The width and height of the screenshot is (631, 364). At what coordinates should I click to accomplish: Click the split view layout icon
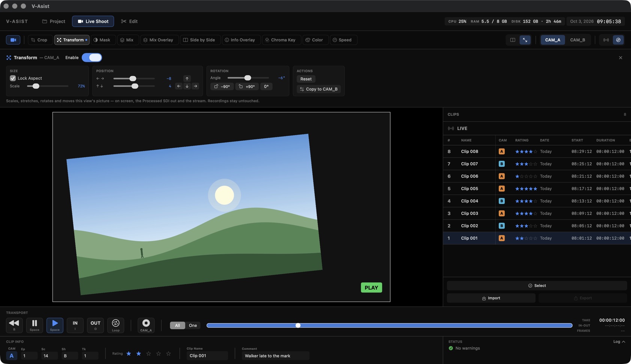[x=513, y=40]
